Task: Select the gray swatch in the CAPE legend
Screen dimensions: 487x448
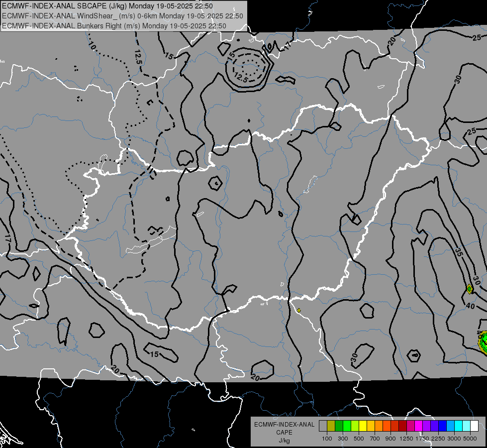Action: tap(323, 426)
